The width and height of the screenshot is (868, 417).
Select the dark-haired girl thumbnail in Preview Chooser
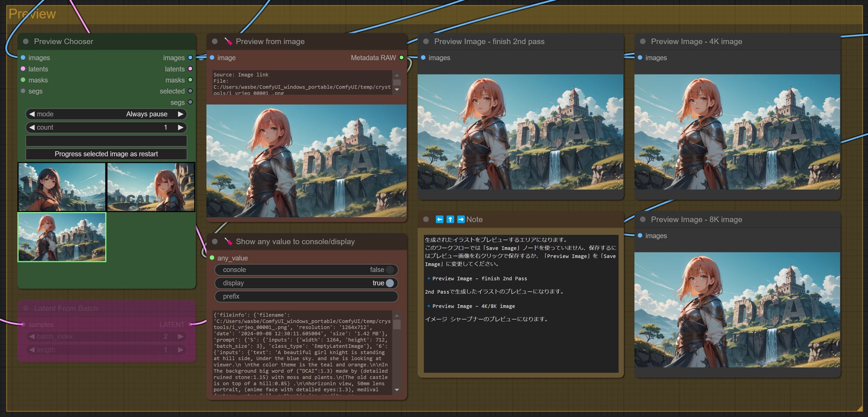(62, 187)
